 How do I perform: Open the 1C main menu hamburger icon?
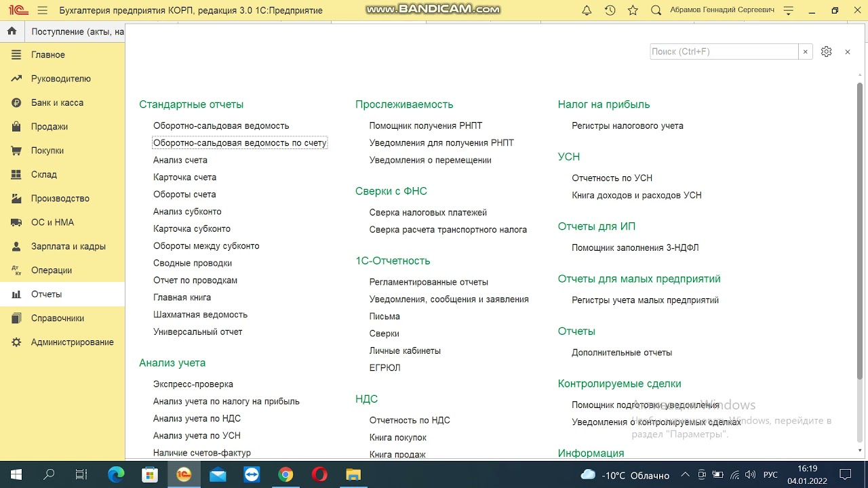click(43, 11)
